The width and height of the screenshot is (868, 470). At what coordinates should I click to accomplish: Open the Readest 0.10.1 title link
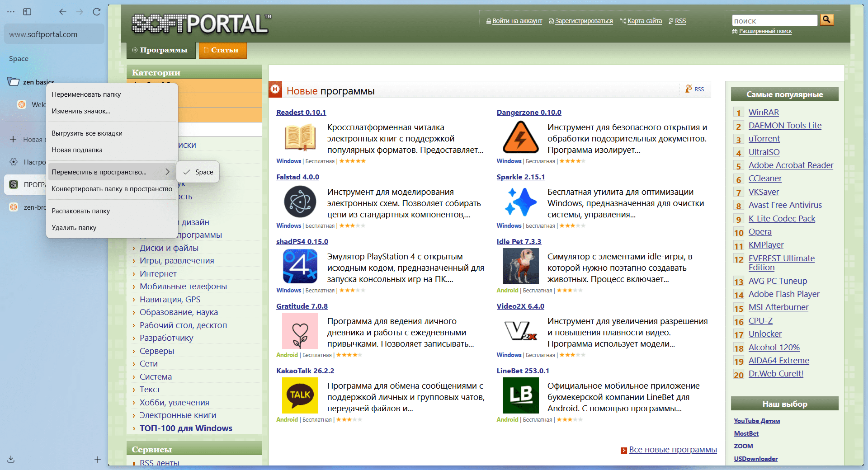(301, 113)
